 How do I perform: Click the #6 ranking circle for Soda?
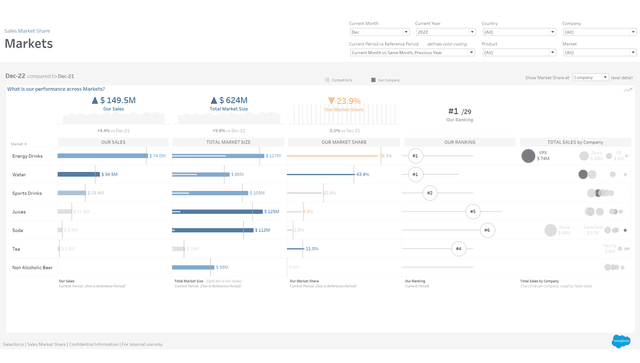[487, 230]
